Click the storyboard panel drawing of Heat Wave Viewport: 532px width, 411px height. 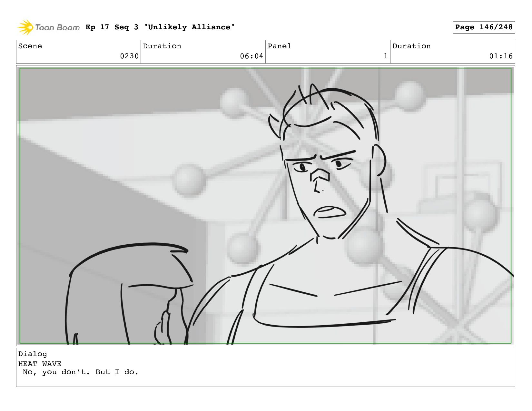pos(265,206)
